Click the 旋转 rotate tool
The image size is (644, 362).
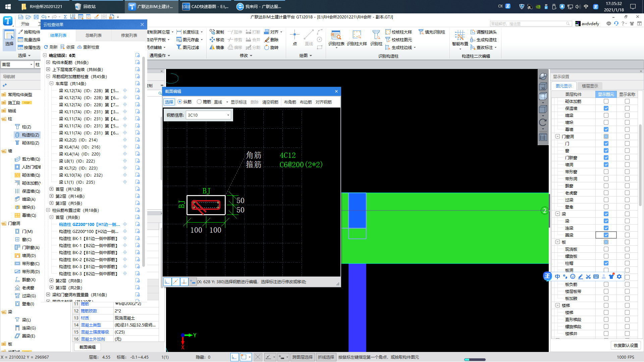point(271,47)
